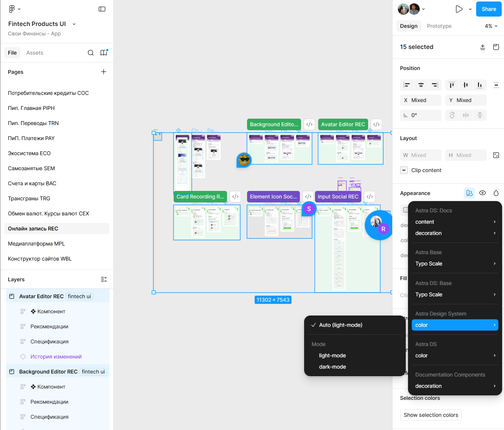Click the X position Mixed field

[x=421, y=100]
